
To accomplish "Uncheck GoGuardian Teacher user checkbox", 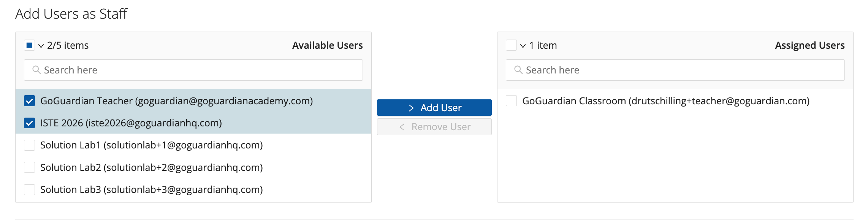I will (x=29, y=101).
